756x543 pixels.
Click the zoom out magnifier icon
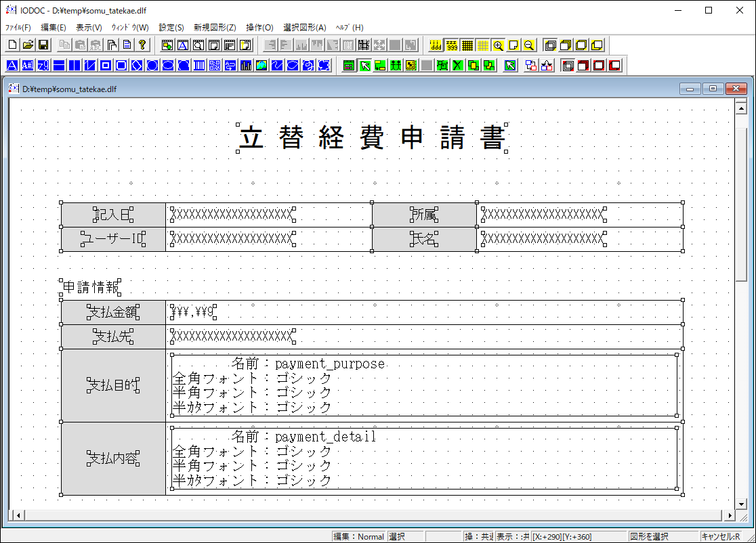529,45
